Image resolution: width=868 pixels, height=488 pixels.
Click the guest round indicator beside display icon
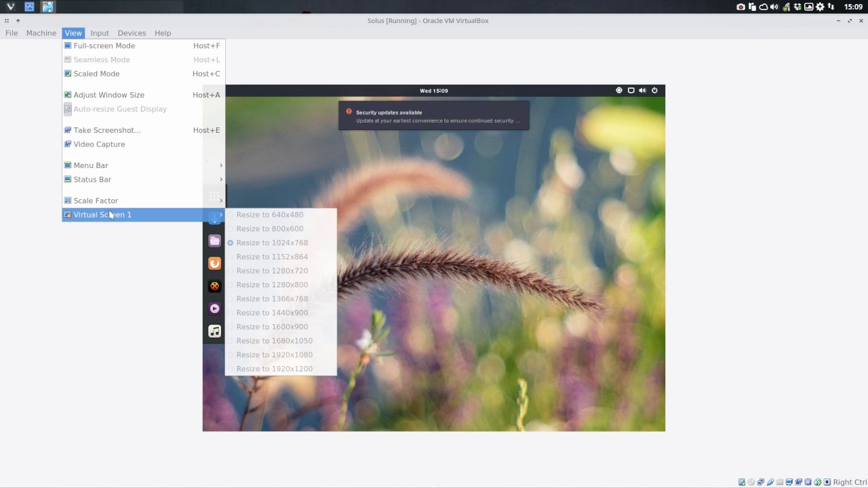click(x=618, y=90)
